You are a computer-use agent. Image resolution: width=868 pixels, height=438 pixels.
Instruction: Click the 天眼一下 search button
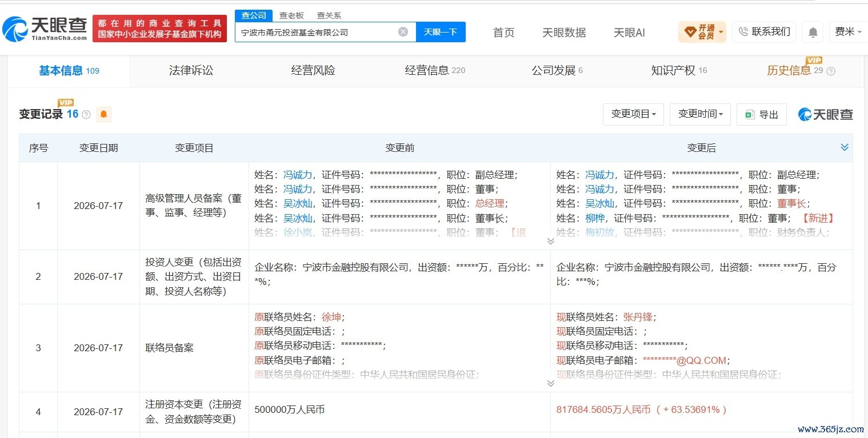(x=440, y=32)
